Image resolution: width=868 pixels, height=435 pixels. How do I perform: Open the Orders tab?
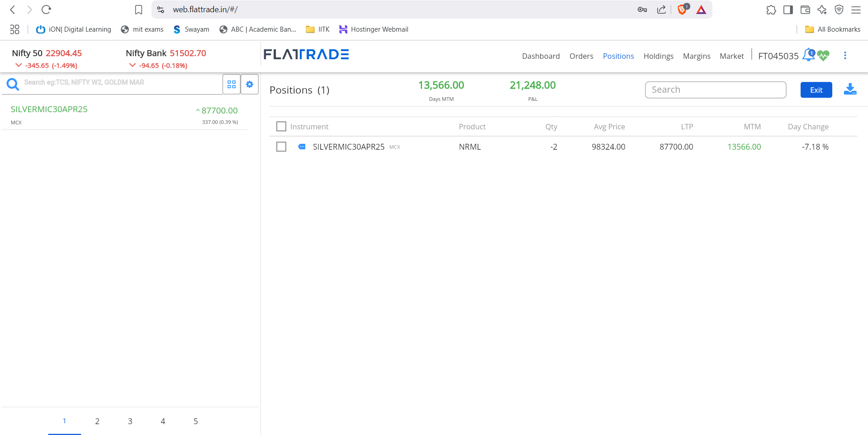coord(581,56)
